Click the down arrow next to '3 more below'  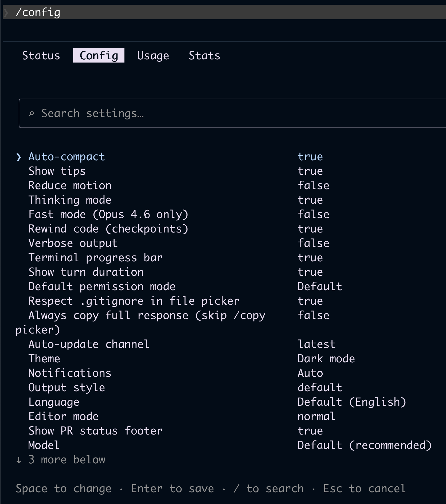click(x=19, y=460)
